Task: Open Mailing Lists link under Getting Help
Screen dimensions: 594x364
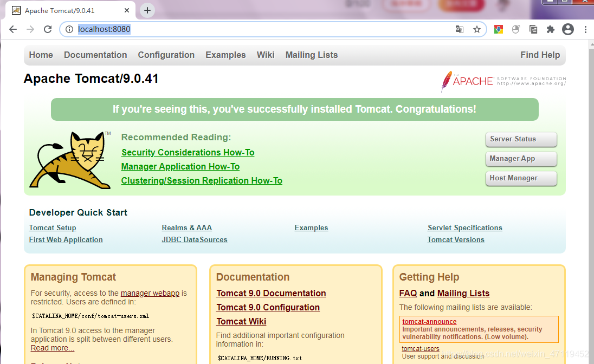Action: [x=463, y=293]
